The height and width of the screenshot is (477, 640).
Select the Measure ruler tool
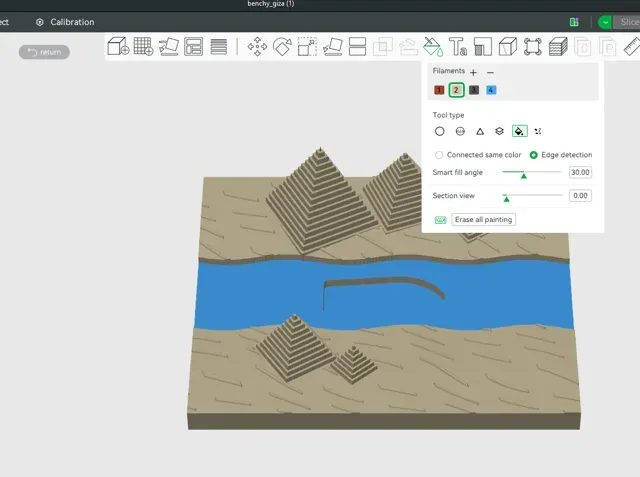tap(632, 47)
